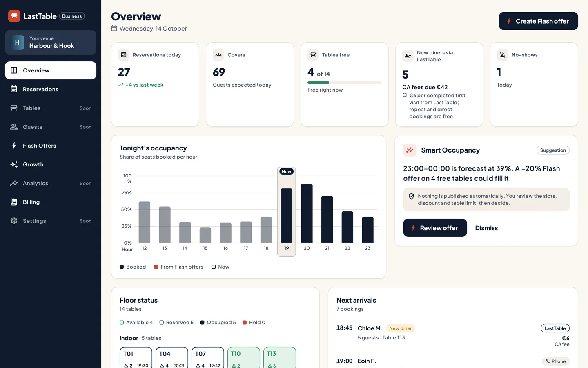Click the Suggestion badge
588x368 pixels.
553,150
